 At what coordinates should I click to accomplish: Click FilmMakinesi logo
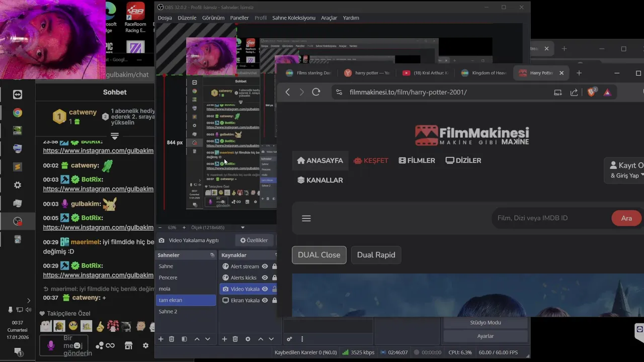[x=472, y=135]
